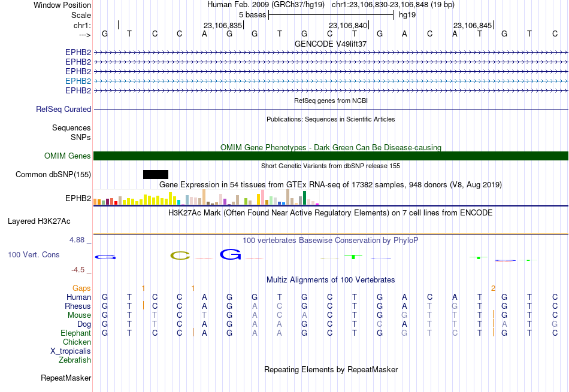Open GENCODE V49lift37 track title
Screen dimensions: 569x392
click(x=331, y=44)
